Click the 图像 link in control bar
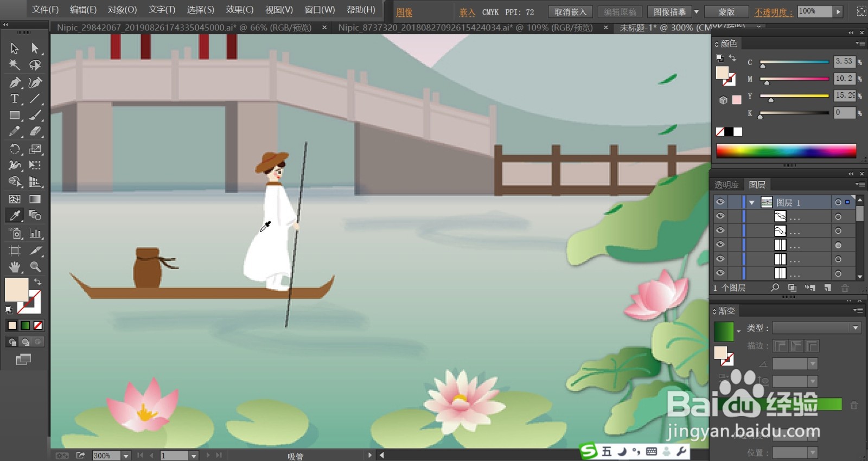Image resolution: width=868 pixels, height=461 pixels. click(x=404, y=12)
